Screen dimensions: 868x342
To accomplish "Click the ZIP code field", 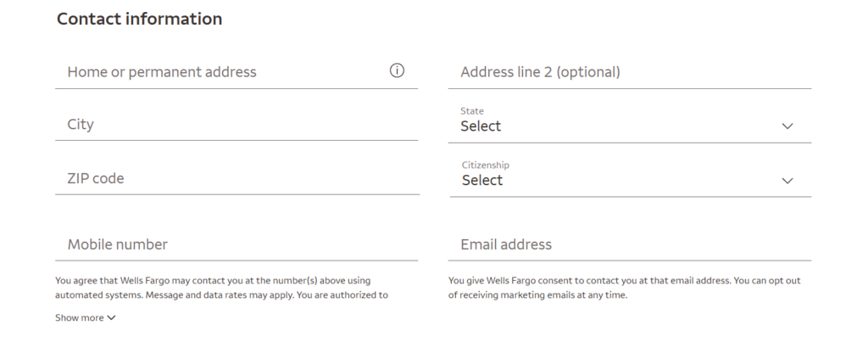I will tap(236, 179).
